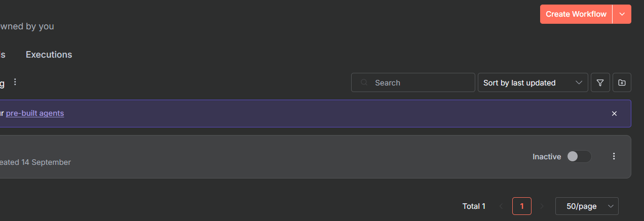Expand the Create Workflow dropdown arrow

[622, 14]
